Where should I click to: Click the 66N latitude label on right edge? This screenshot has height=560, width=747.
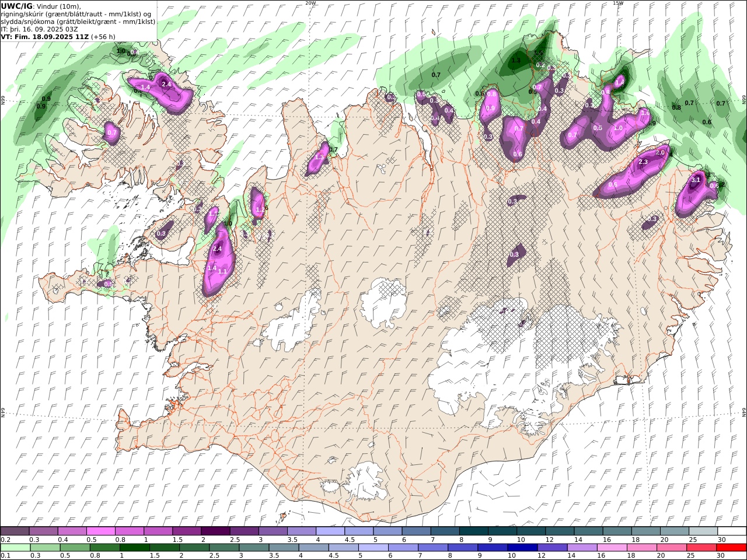744,100
